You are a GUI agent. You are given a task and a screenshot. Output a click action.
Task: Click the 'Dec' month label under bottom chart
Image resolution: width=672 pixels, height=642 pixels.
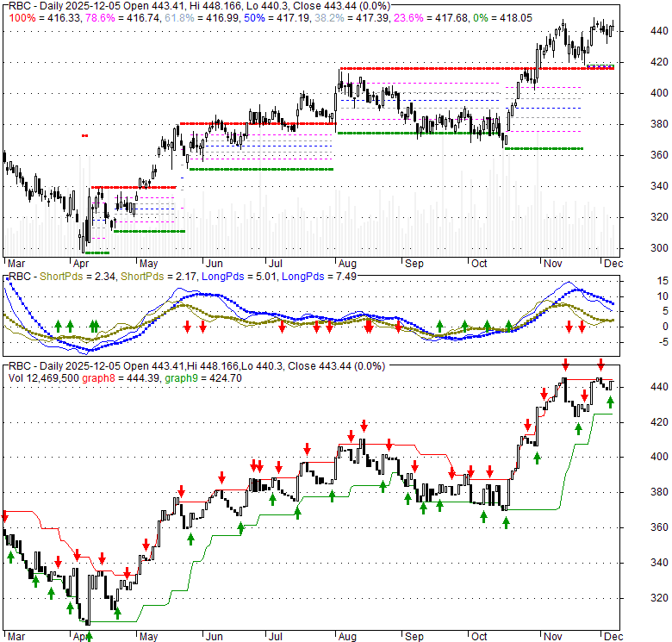(x=613, y=637)
